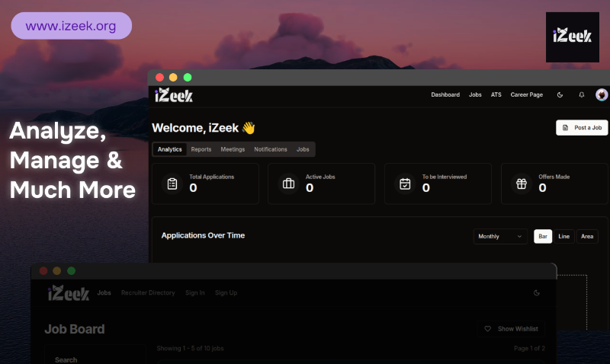Switch chart to Bar view
Screen dimensions: 610x364
543,237
